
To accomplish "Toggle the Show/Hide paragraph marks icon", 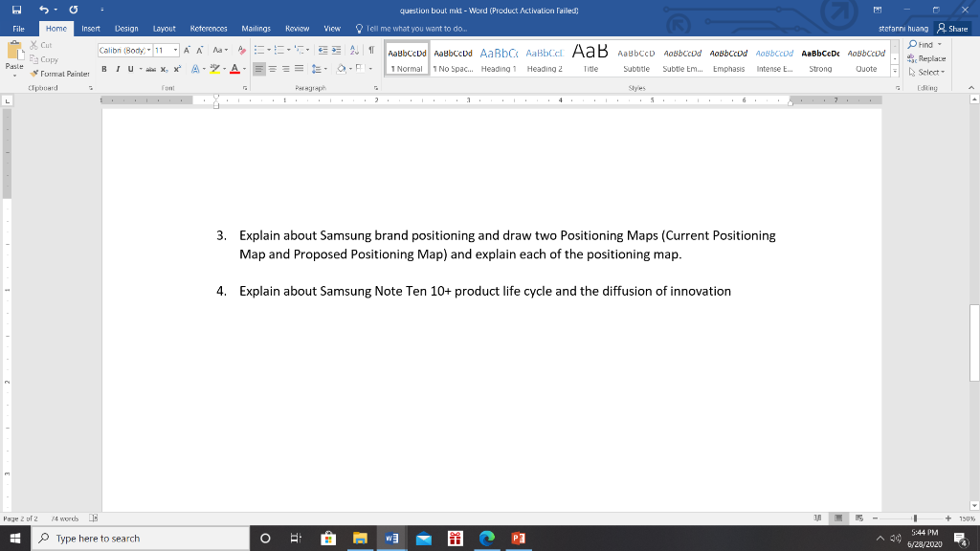I will coord(371,51).
